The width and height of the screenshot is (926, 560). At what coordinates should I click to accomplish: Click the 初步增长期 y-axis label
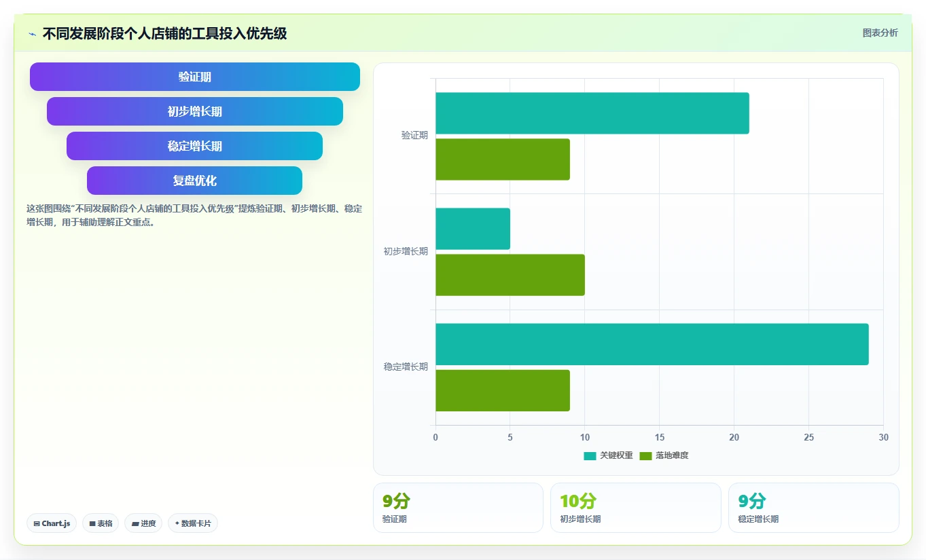click(x=406, y=251)
